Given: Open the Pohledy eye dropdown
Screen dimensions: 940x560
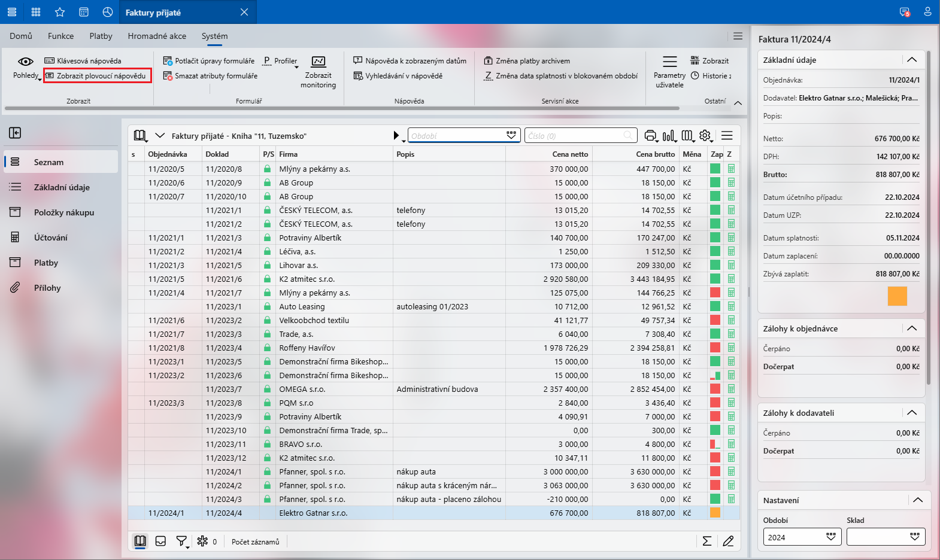Looking at the screenshot, I should (26, 68).
